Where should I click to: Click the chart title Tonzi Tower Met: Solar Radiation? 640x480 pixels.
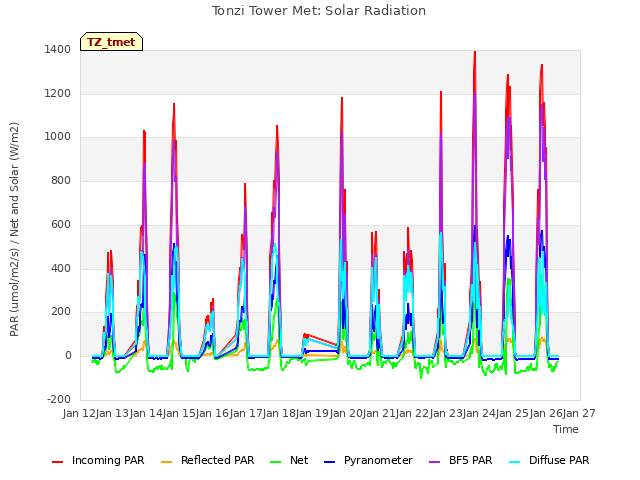[319, 11]
